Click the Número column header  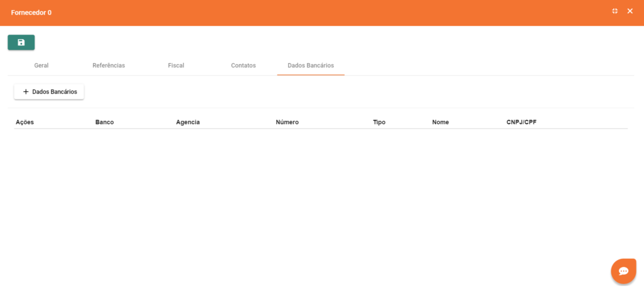tap(287, 122)
